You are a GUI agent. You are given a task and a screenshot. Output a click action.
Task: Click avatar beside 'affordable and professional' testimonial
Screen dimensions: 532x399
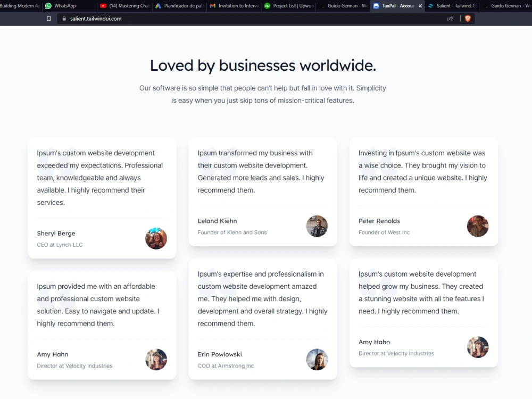(x=156, y=359)
